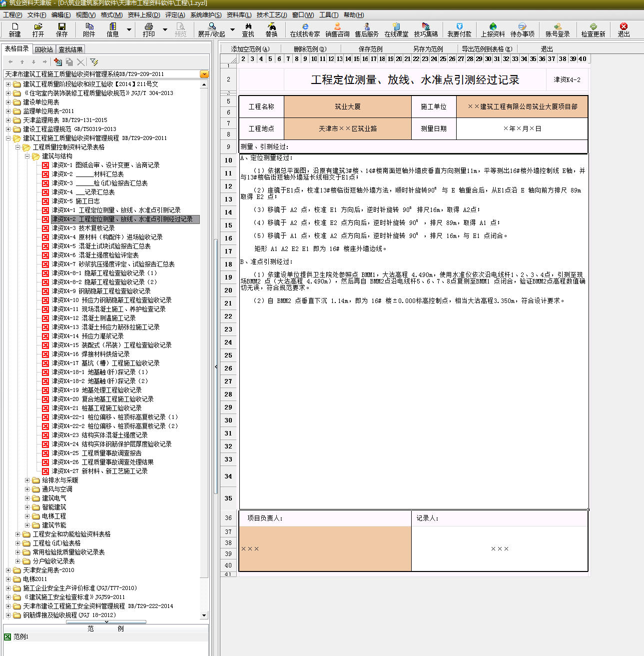The width and height of the screenshot is (644, 656).
Task: Click the red 退出 exit toolbar icon
Action: [624, 29]
